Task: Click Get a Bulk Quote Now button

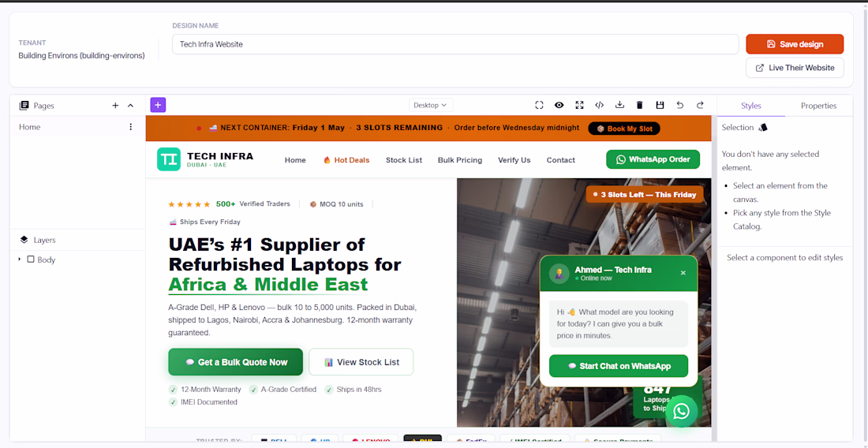Action: tap(236, 362)
